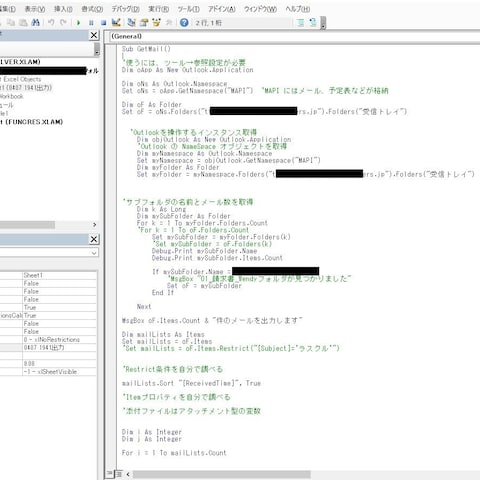Switch to Procedure View at code pane bottom
The image size is (480, 480).
pyautogui.click(x=109, y=473)
